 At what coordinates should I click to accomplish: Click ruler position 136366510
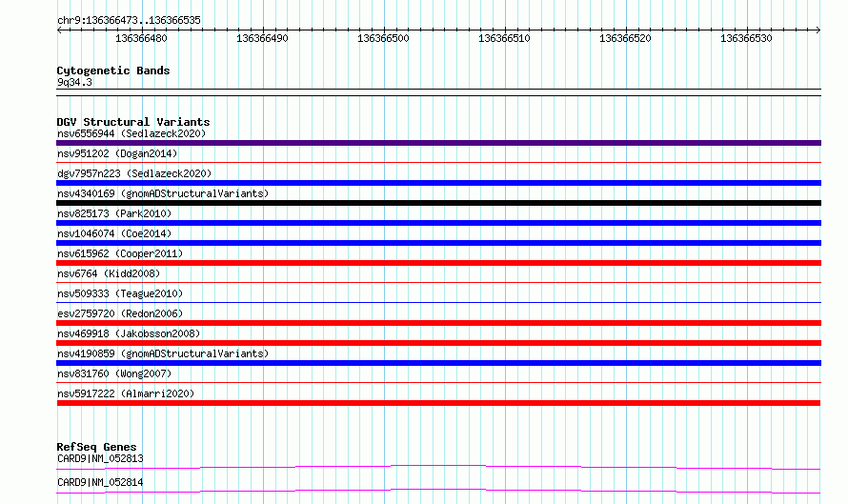505,38
